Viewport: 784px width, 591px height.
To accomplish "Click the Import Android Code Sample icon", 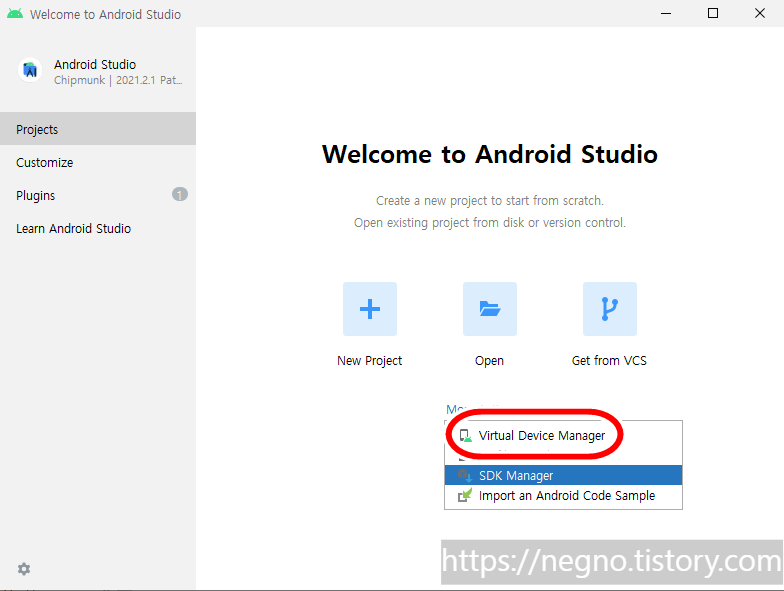I will [x=465, y=495].
